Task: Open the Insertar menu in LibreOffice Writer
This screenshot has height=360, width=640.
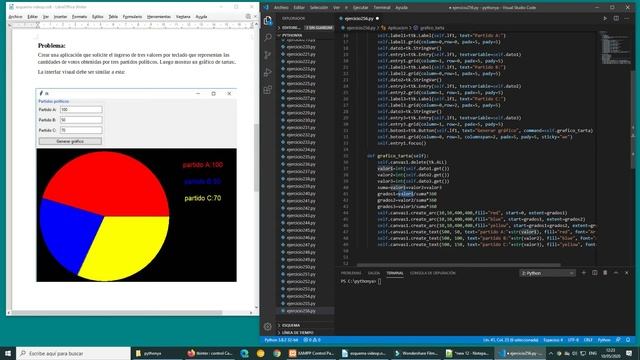Action: 60,16
